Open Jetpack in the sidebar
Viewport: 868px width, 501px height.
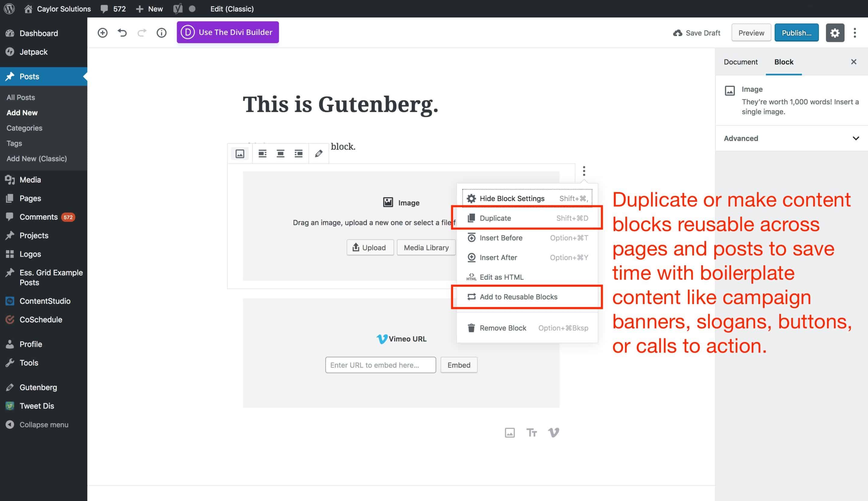(x=44, y=52)
